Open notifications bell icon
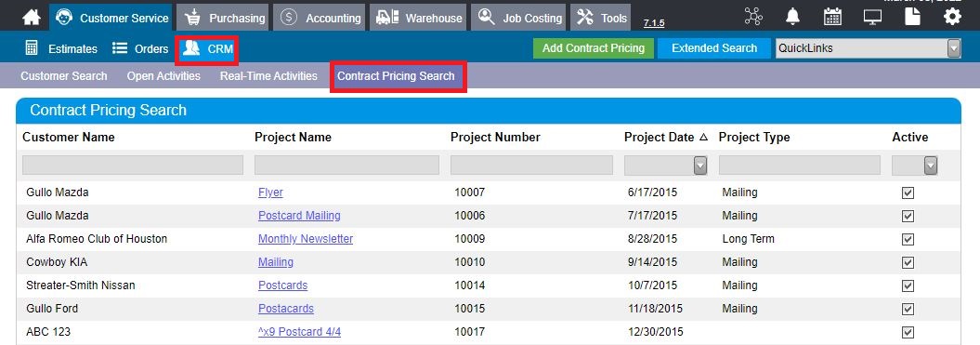Screen dimensions: 980x345 pyautogui.click(x=792, y=17)
